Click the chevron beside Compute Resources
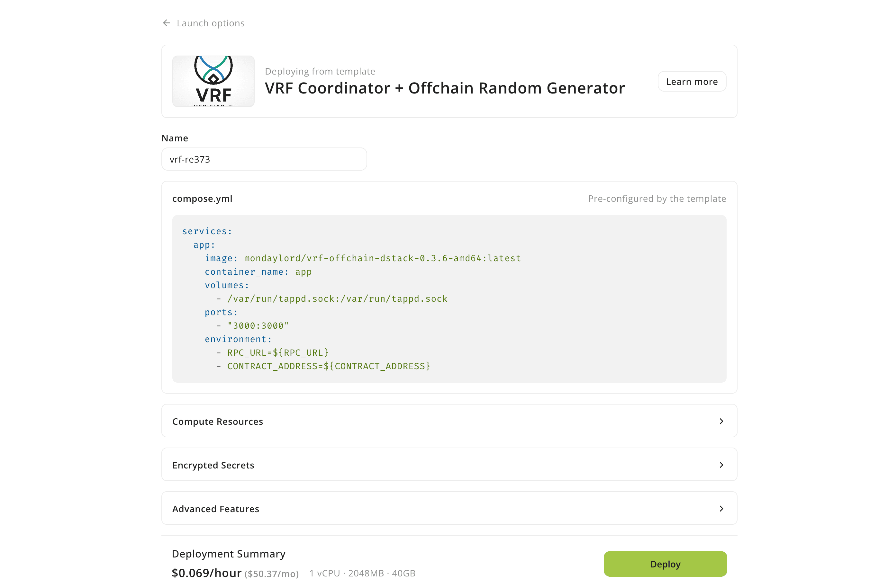Screen dimensions: 888x588 tap(721, 422)
